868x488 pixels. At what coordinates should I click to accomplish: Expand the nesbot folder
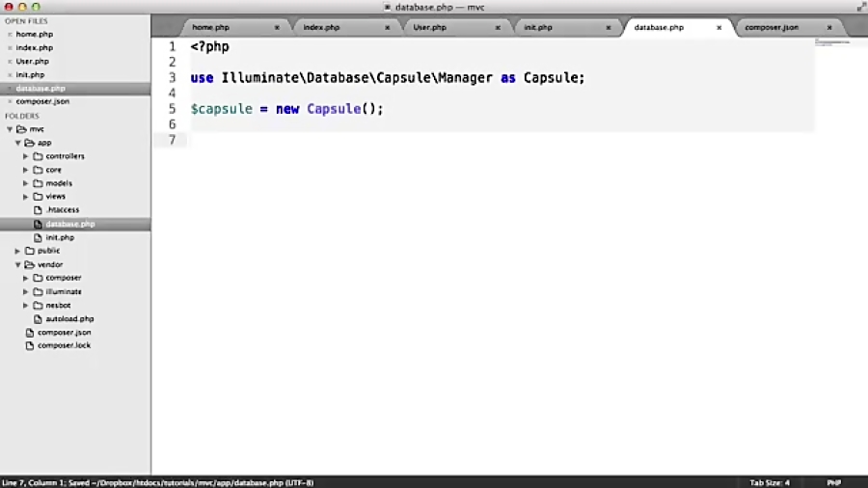25,305
